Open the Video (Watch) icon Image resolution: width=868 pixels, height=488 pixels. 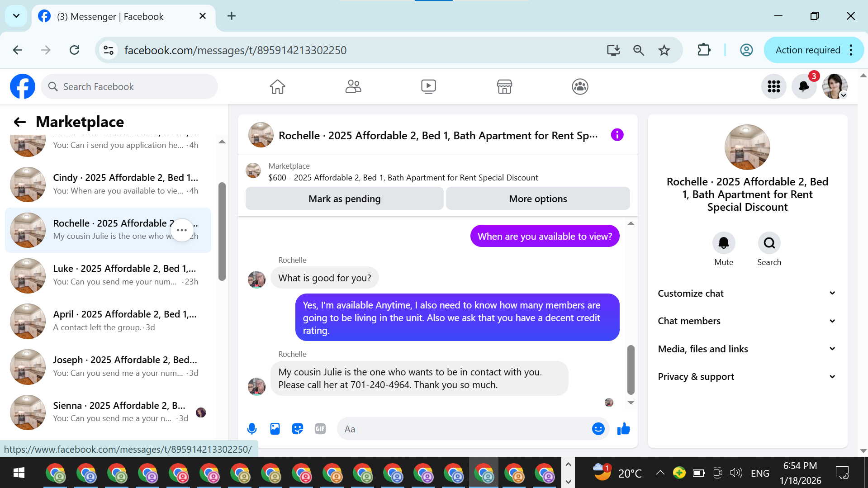(428, 86)
